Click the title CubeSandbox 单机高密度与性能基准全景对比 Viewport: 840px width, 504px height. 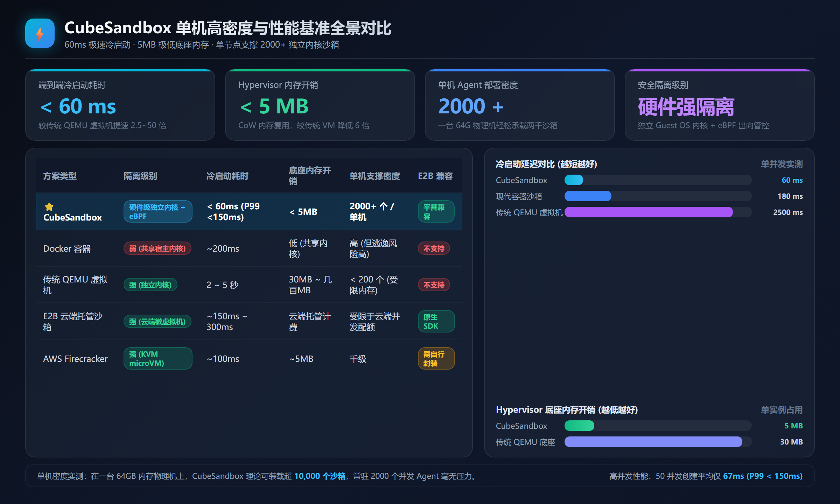228,28
